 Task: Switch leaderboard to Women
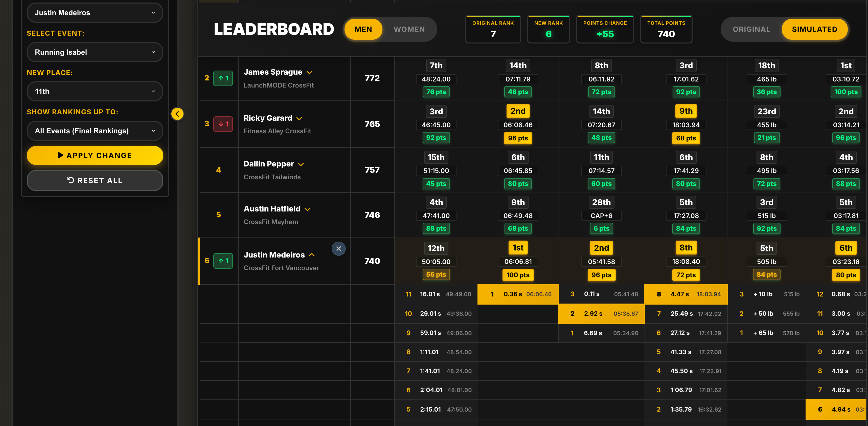(409, 29)
